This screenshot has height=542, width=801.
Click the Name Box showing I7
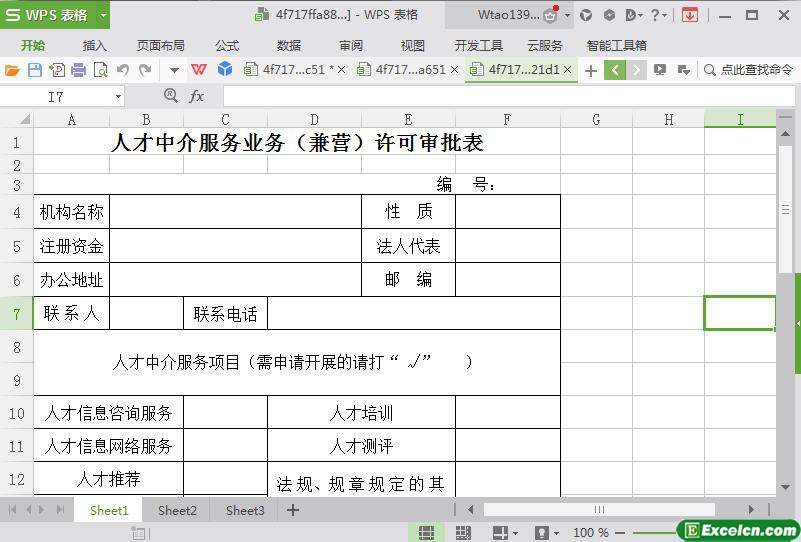[56, 96]
